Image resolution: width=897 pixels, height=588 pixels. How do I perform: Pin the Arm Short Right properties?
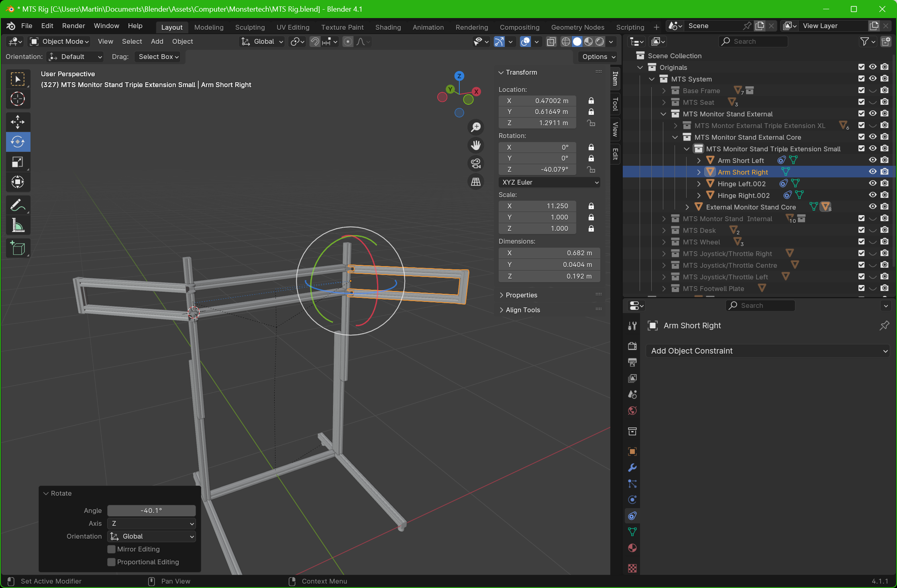point(884,326)
